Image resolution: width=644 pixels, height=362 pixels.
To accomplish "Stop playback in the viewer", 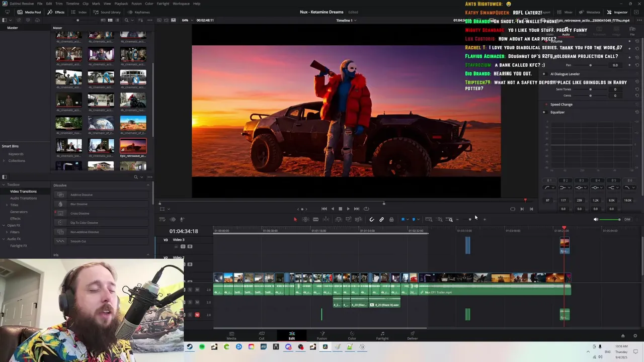I will 340,209.
